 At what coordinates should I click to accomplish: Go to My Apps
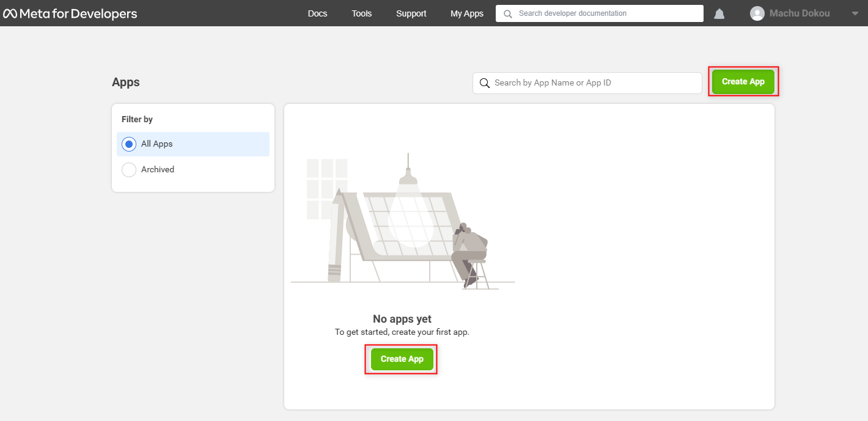467,13
